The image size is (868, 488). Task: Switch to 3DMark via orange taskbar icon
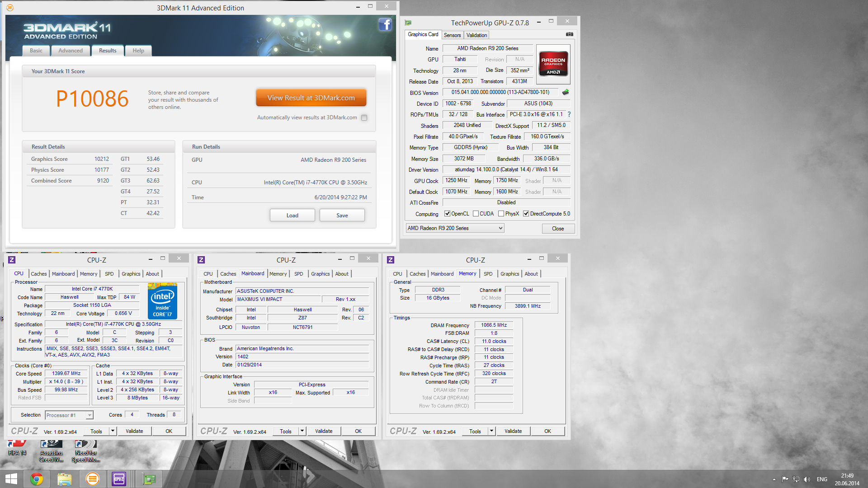[x=92, y=479]
